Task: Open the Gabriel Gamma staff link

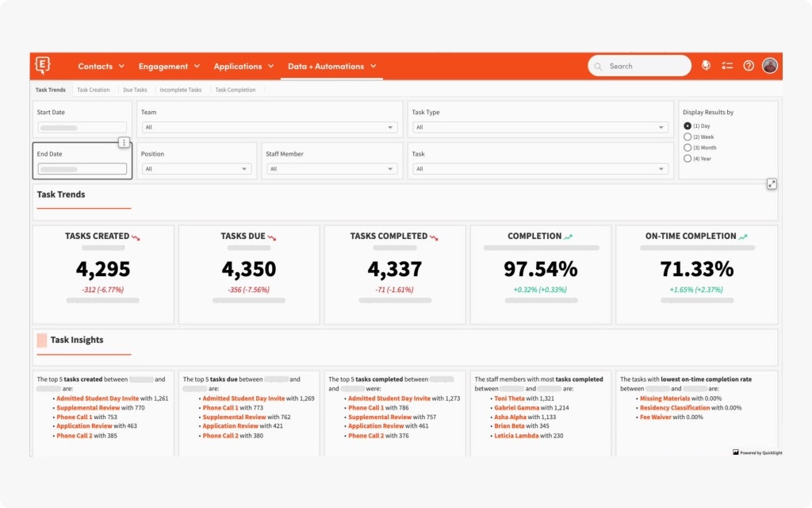Action: point(517,408)
